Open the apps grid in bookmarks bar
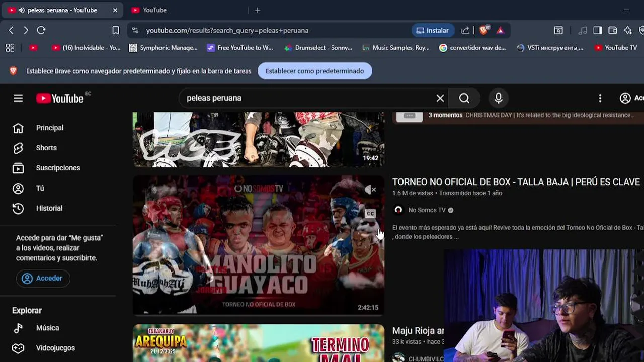Image resolution: width=644 pixels, height=362 pixels. 10,48
